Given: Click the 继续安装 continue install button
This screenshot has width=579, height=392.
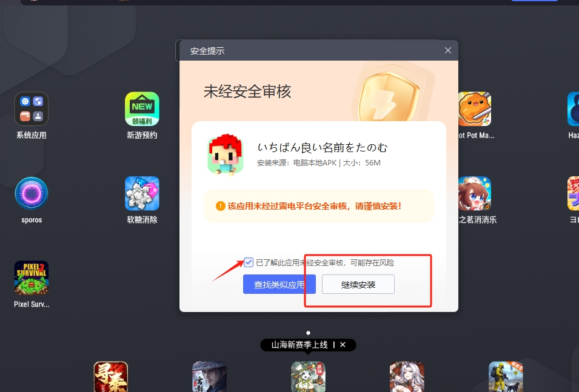Looking at the screenshot, I should click(358, 284).
